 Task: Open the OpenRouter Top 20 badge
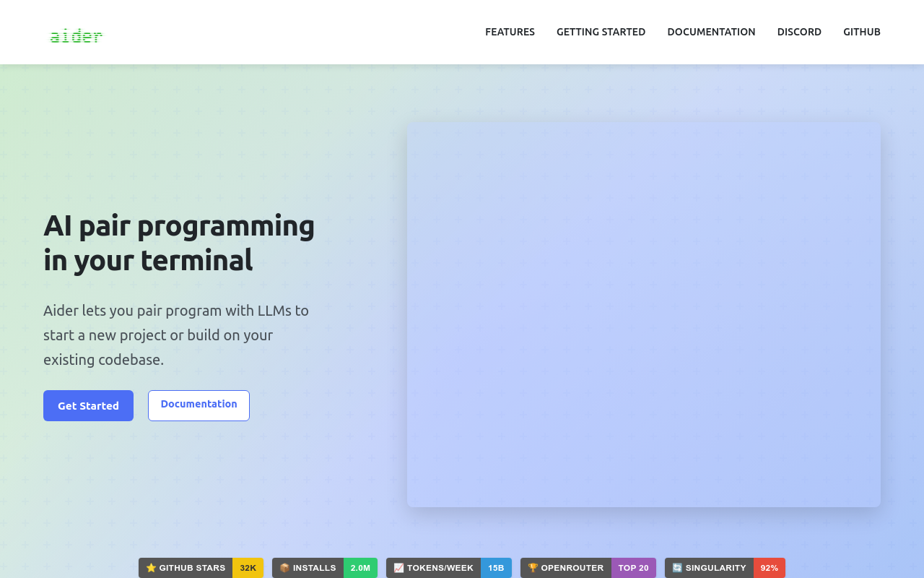point(588,568)
